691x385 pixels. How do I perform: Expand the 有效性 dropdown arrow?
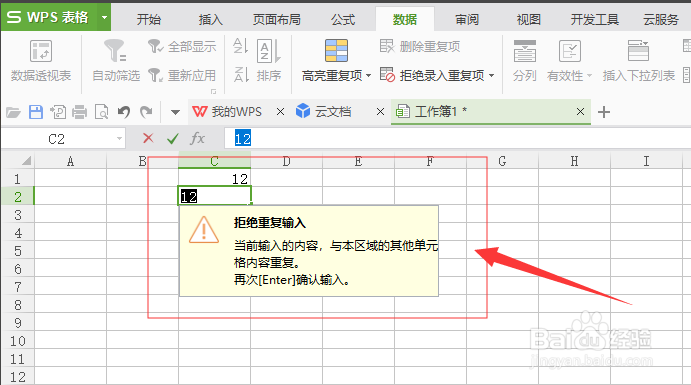[x=589, y=76]
